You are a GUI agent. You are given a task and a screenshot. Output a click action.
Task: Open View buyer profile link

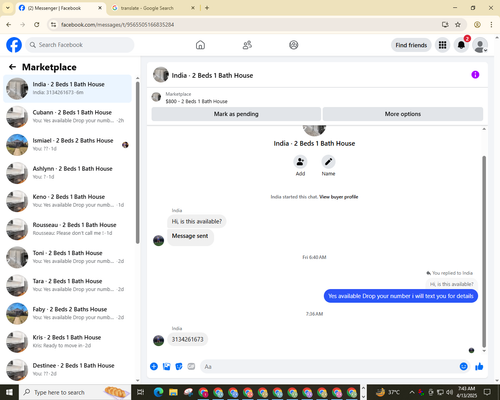click(x=339, y=197)
